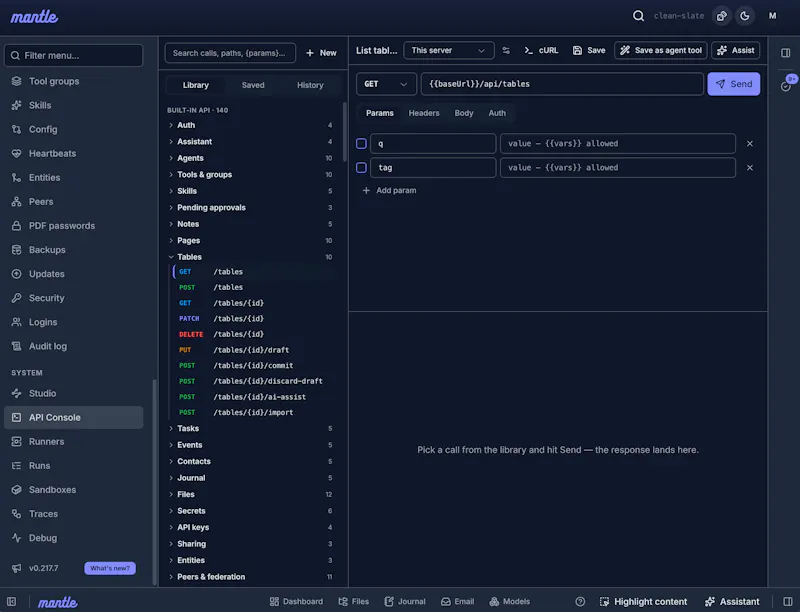Collapse left sidebar icon in bottom bar
This screenshot has height=612, width=800.
pos(12,601)
